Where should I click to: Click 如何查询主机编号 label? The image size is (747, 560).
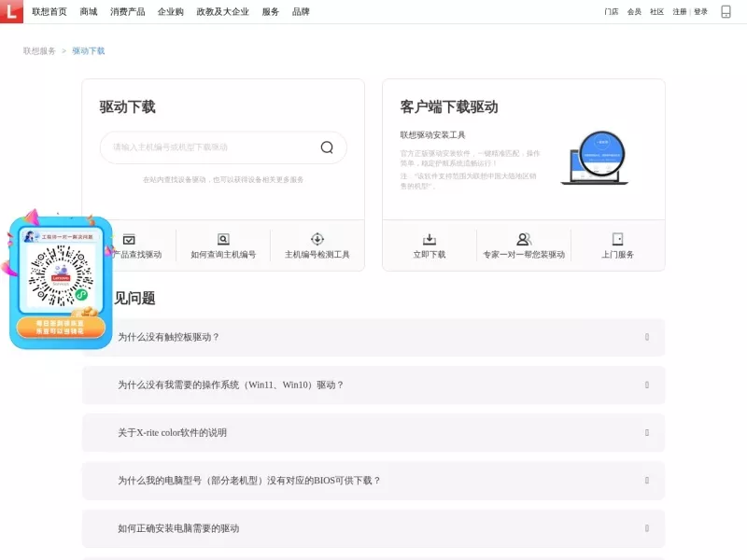click(223, 255)
